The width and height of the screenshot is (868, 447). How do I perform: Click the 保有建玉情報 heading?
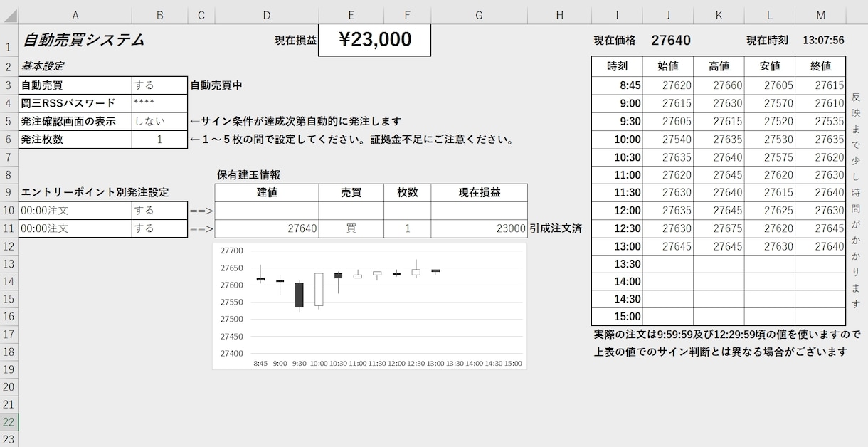pyautogui.click(x=248, y=174)
